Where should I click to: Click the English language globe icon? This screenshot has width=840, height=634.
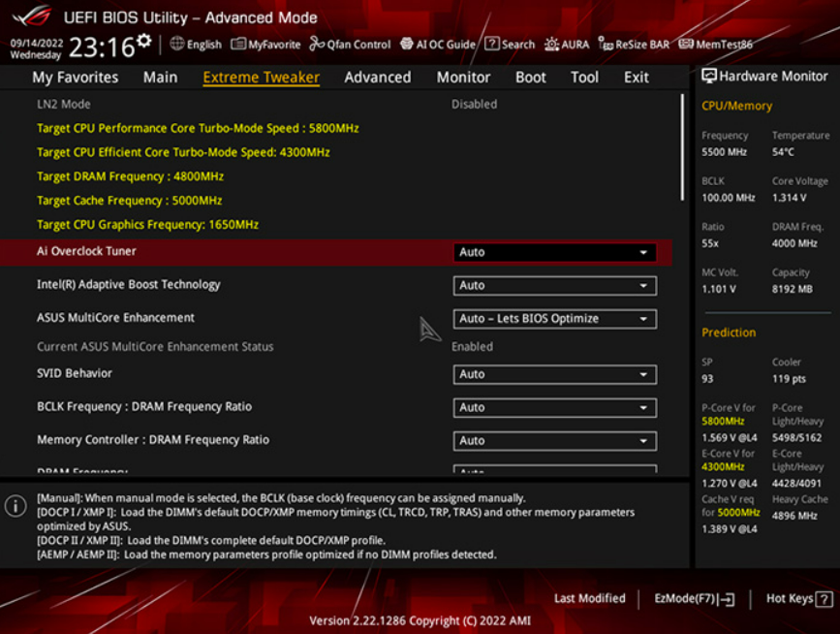tap(176, 44)
